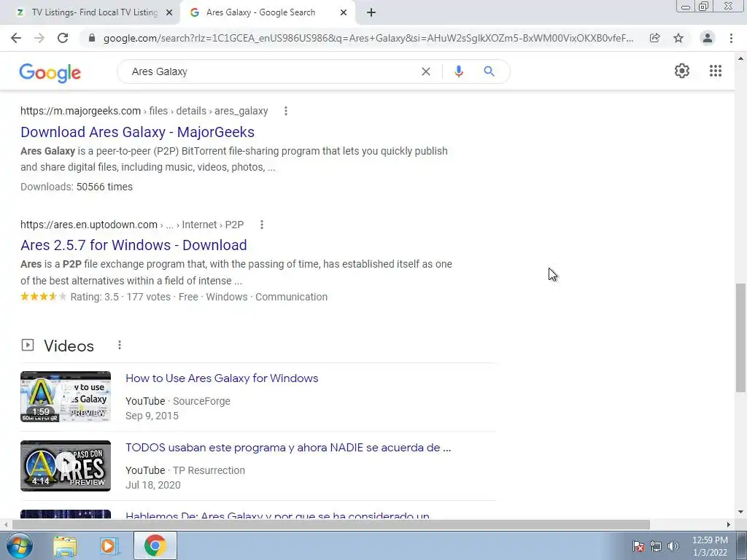The width and height of the screenshot is (747, 560).
Task: Reload the current page
Action: [x=63, y=38]
